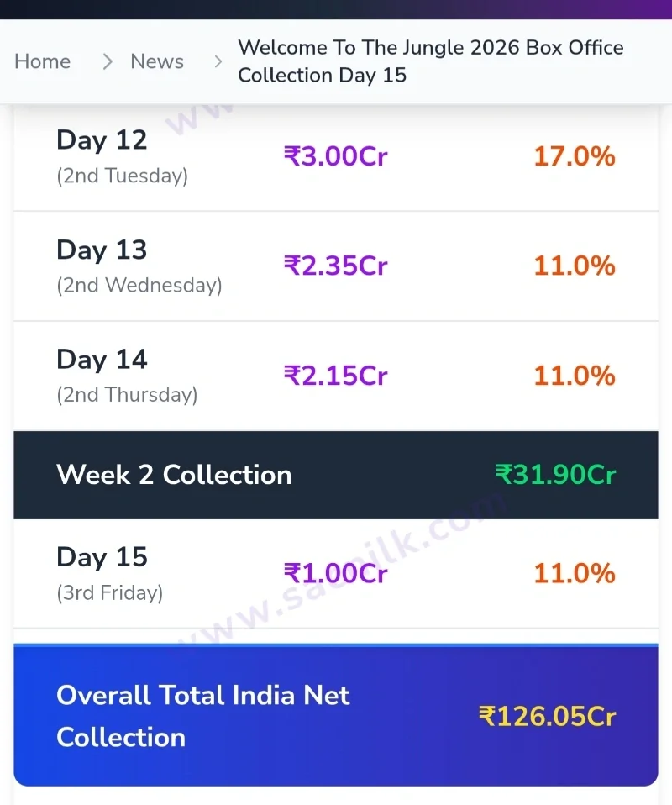Click the Overall Total India Net Collection banner
672x805 pixels.
[336, 715]
